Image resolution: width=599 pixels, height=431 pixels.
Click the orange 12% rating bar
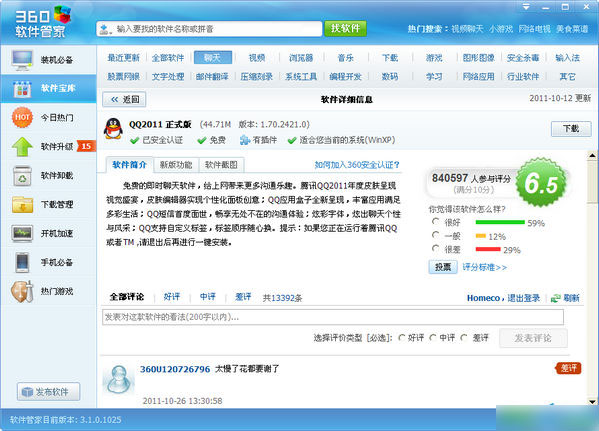tap(481, 236)
